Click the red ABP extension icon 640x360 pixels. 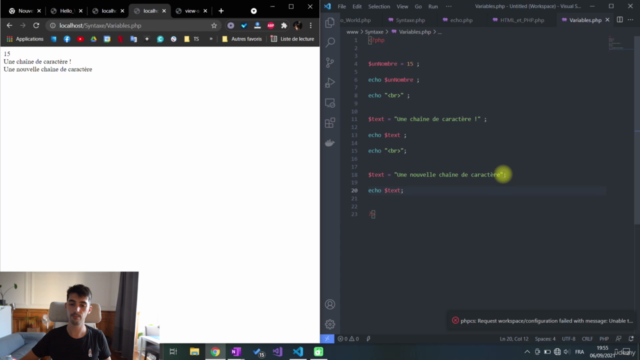(x=271, y=25)
